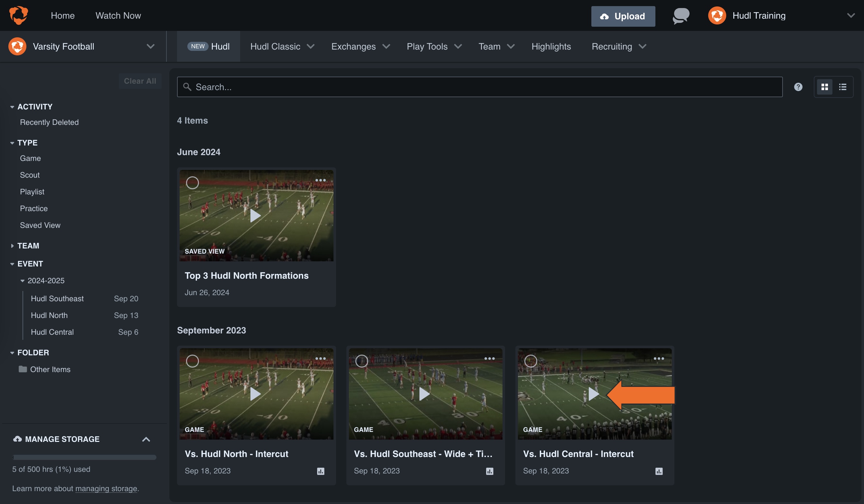Open report icon on Vs. Hudl North card
Viewport: 864px width, 504px height.
(x=321, y=471)
